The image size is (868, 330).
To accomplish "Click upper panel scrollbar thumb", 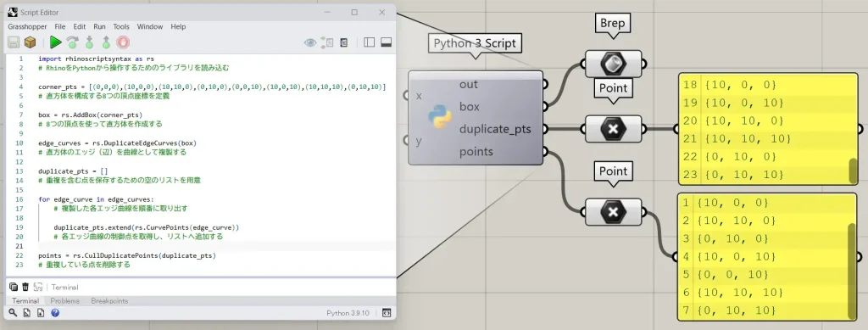I will click(853, 171).
